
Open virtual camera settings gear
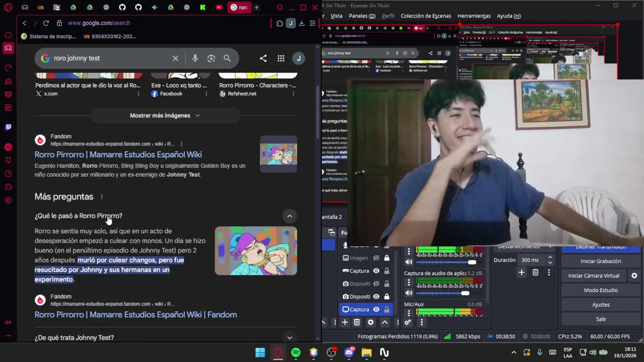[x=634, y=276]
